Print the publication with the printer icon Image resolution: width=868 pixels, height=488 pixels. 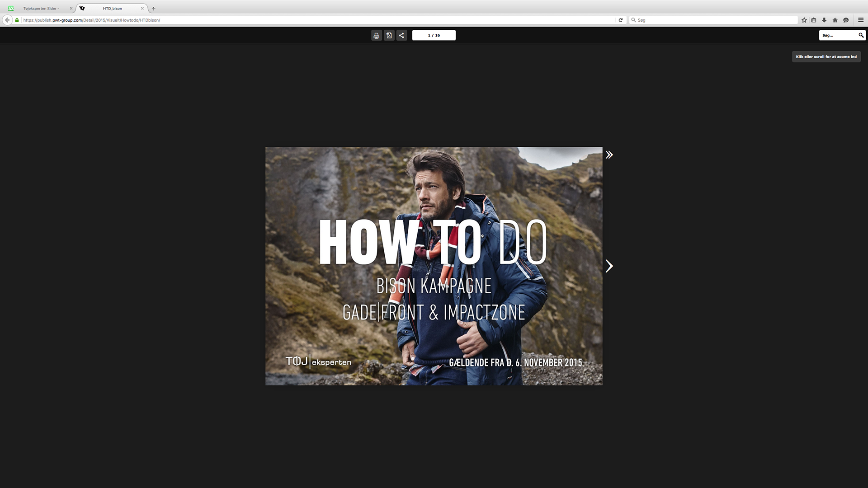click(x=376, y=35)
